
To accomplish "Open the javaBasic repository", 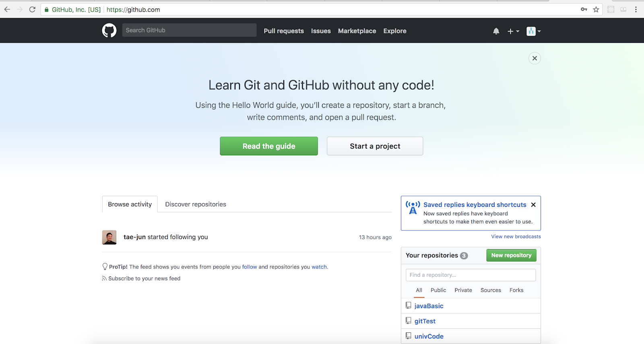I will [x=429, y=306].
